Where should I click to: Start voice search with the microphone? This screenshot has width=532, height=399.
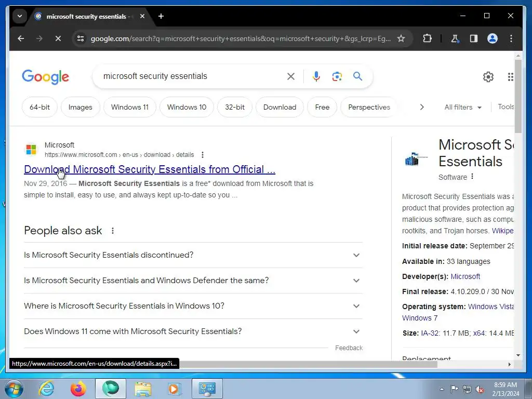(316, 76)
